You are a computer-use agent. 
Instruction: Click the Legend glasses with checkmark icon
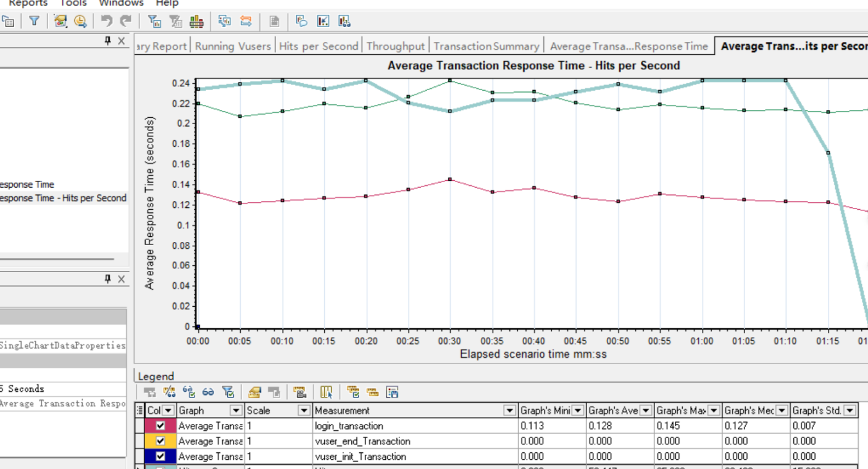[189, 392]
